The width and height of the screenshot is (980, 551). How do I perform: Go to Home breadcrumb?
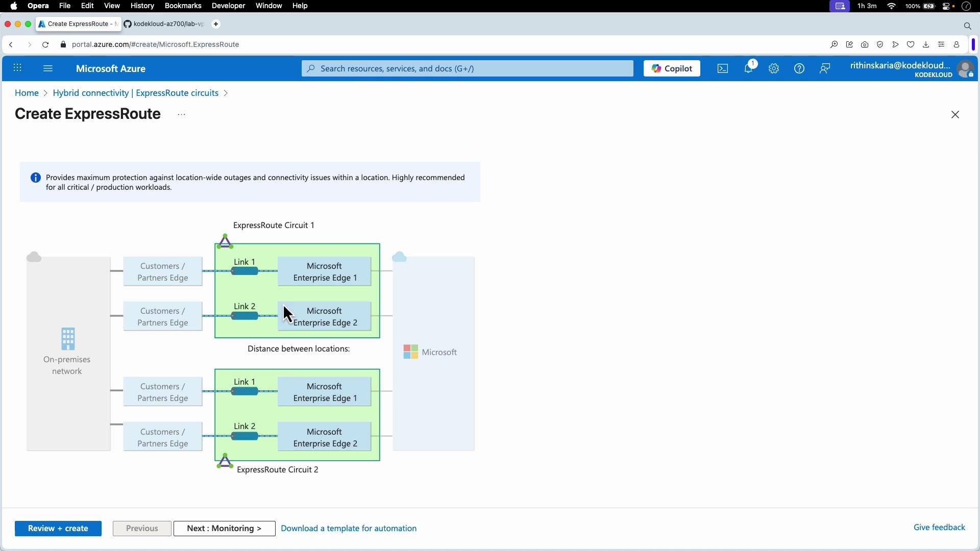coord(27,93)
